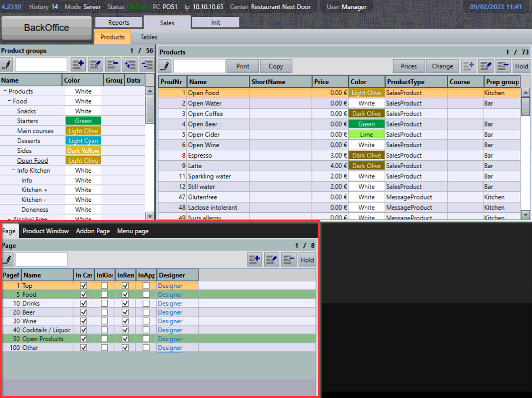The height and width of the screenshot is (398, 532).
Task: Delete the selected product
Action: point(502,66)
